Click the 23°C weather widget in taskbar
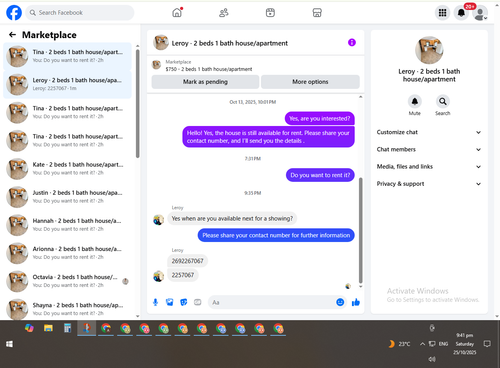 399,344
